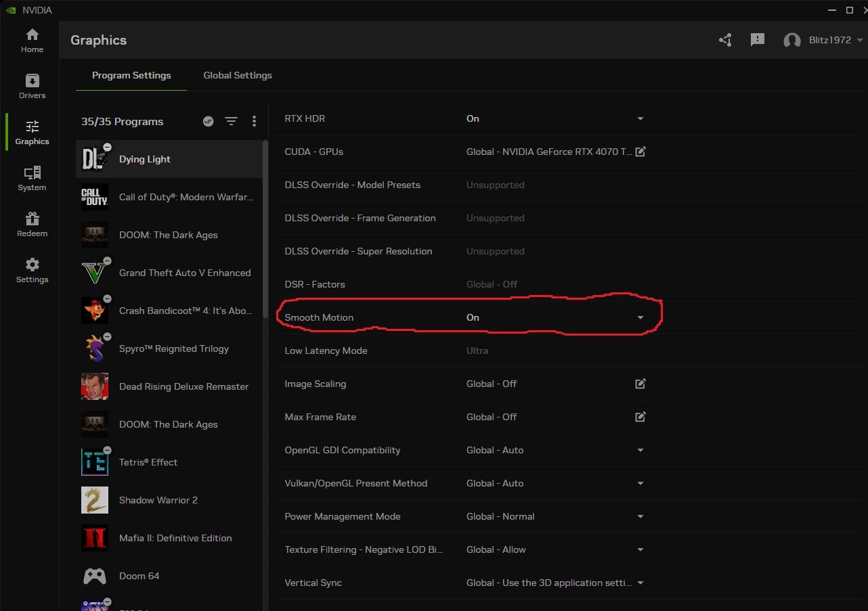
Task: Select first DOOM: The Dark Ages entry
Action: (169, 235)
